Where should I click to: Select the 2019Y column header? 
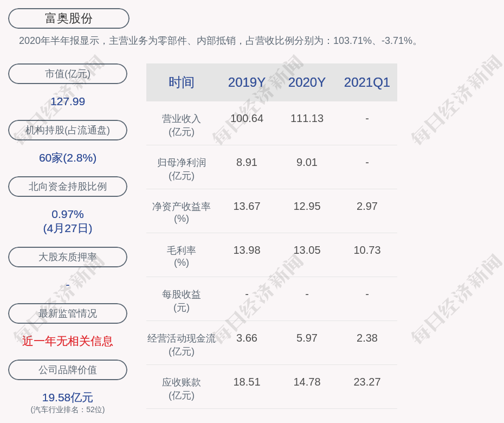247,82
